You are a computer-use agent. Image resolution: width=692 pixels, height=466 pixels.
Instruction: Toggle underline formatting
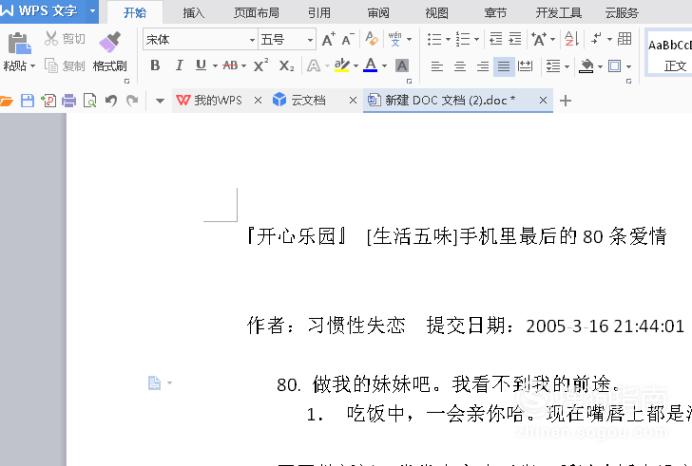click(x=201, y=65)
